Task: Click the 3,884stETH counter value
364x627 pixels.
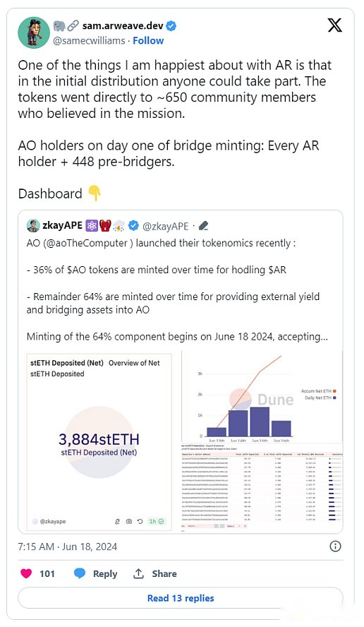Action: point(99,439)
